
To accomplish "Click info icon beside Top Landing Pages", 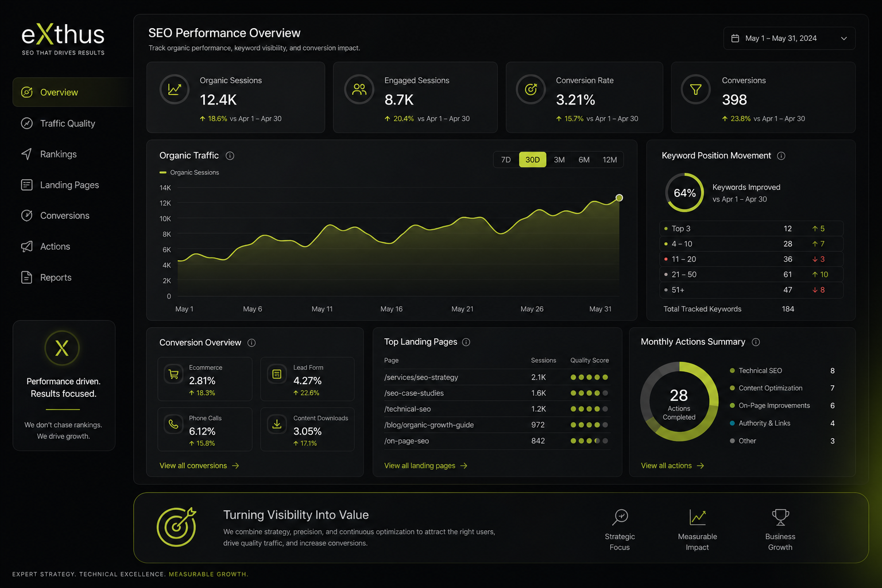I will (466, 342).
